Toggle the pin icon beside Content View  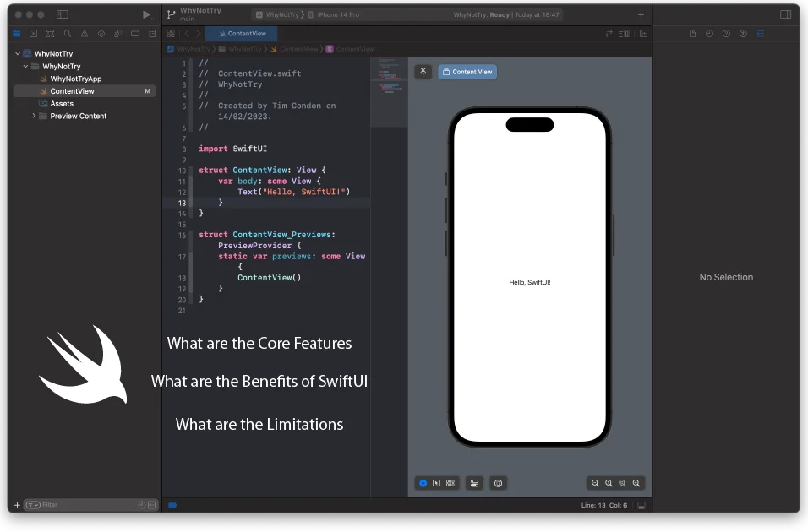(423, 72)
